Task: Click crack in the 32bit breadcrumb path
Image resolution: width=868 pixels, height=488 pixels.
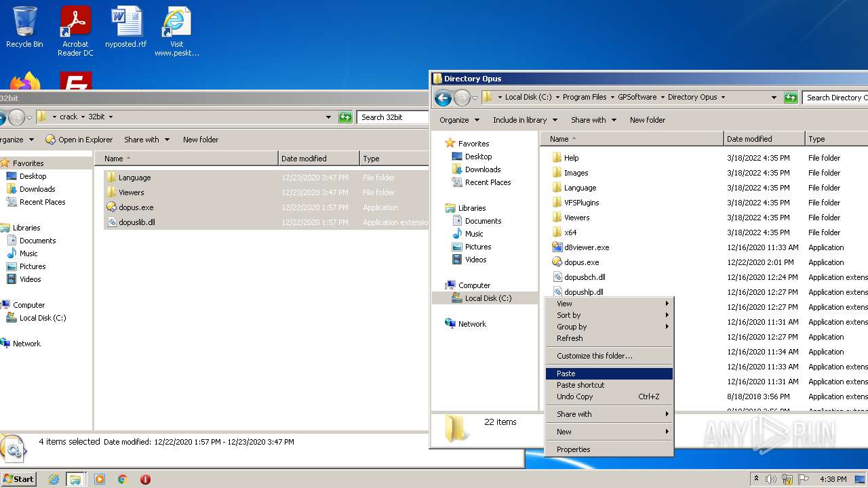Action: tap(68, 117)
